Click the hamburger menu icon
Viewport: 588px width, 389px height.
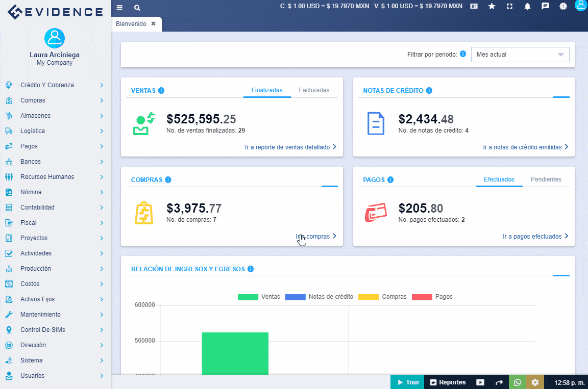click(119, 8)
